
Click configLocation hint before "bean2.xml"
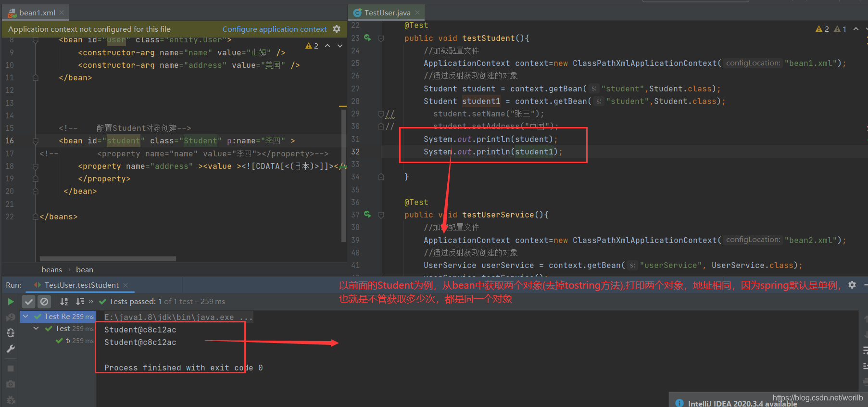753,240
